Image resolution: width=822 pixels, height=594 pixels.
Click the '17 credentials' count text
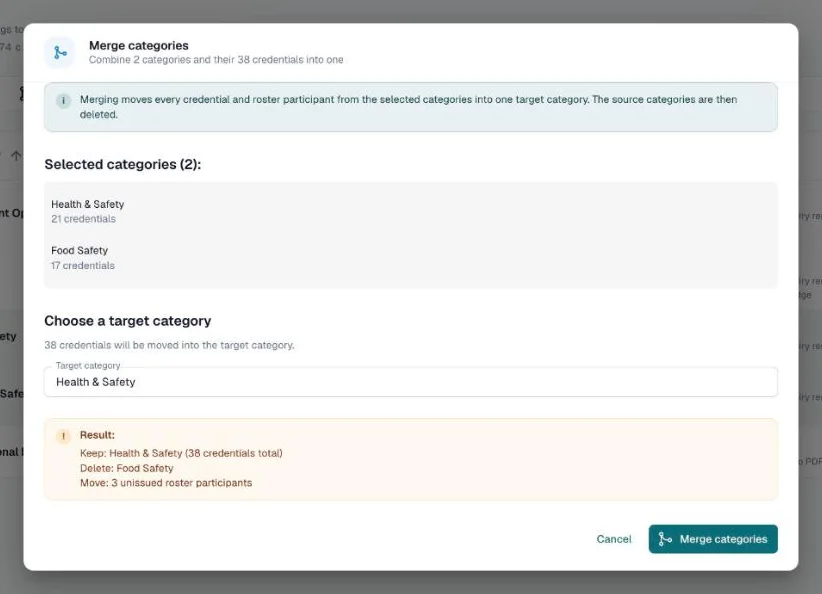click(x=83, y=266)
